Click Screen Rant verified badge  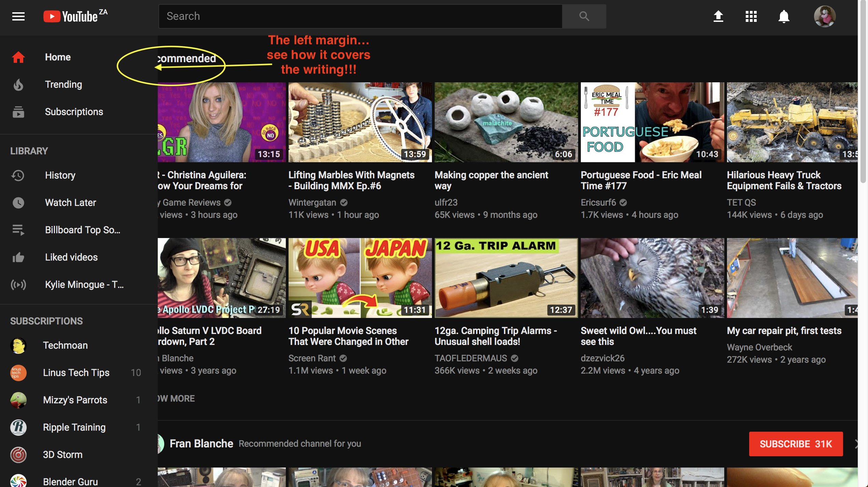click(x=343, y=358)
